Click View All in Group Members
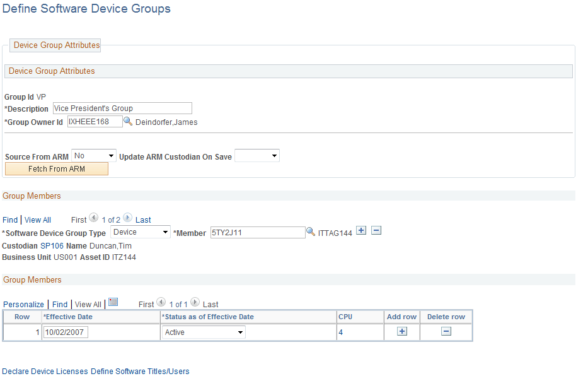This screenshot has width=588, height=381. point(37,220)
